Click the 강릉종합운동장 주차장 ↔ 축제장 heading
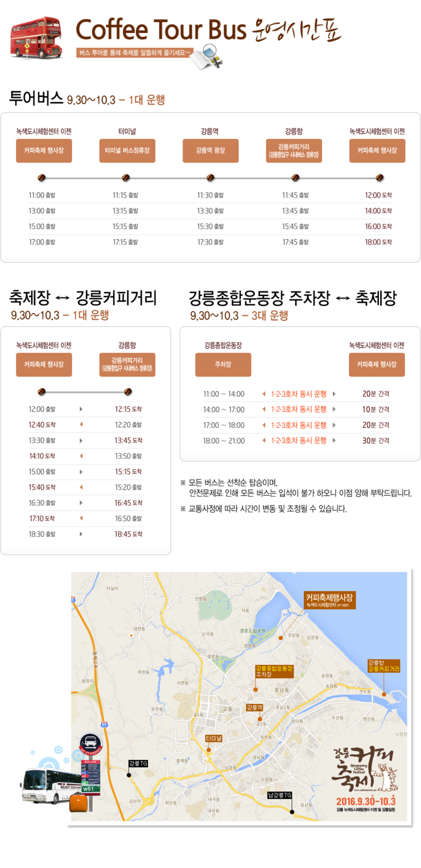The height and width of the screenshot is (868, 421). 292,298
